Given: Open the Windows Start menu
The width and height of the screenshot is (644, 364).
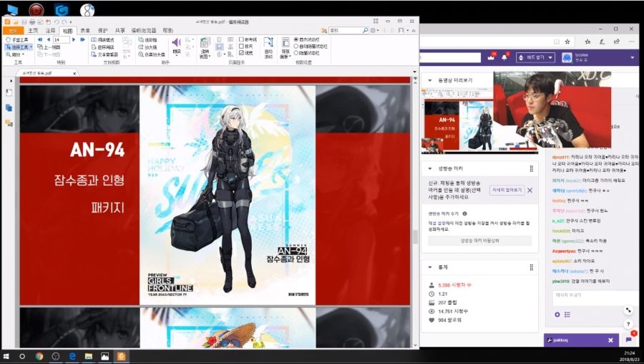Looking at the screenshot, I should pyautogui.click(x=6, y=356).
